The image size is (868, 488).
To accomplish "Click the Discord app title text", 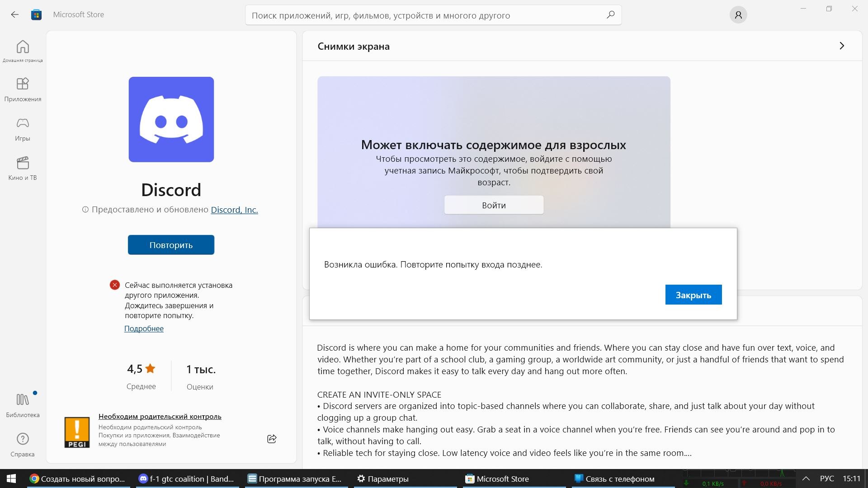I will [x=171, y=190].
